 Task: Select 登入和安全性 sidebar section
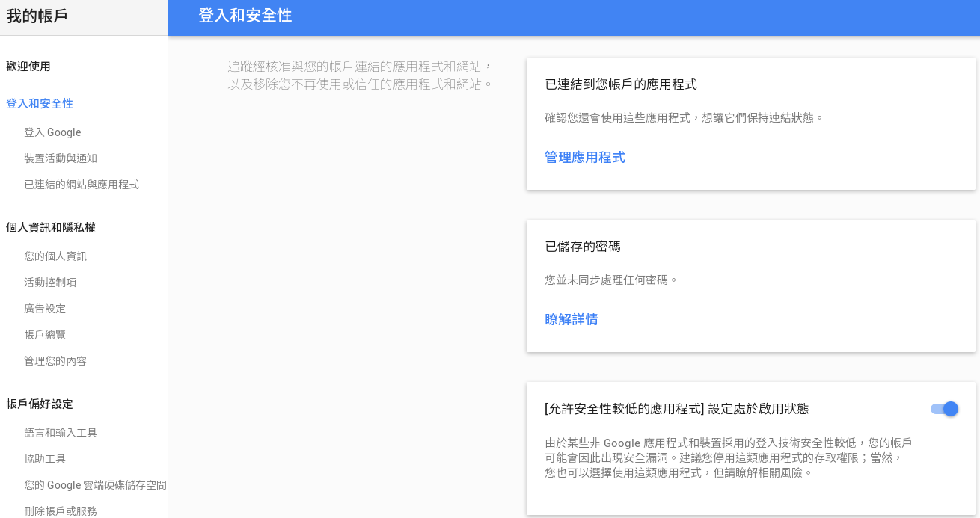click(x=40, y=104)
